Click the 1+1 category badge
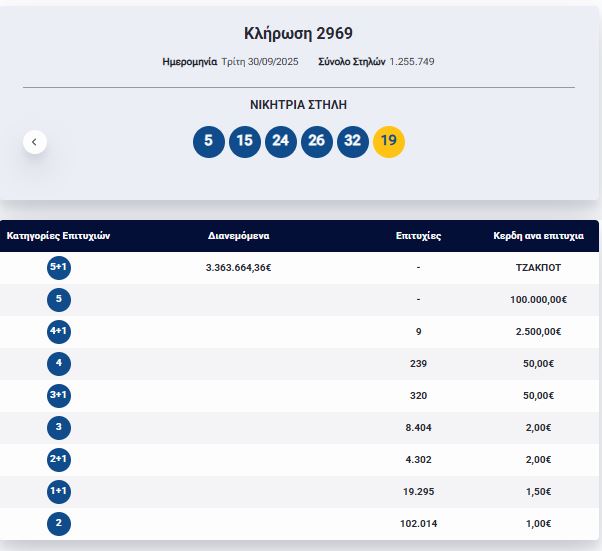 [x=59, y=492]
